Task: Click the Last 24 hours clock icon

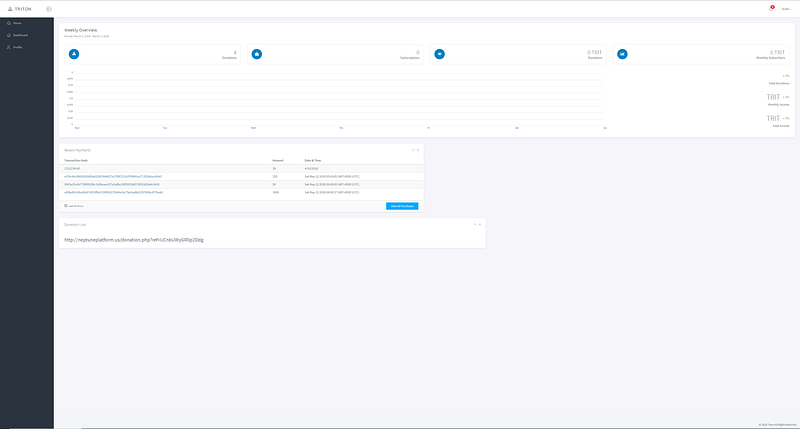Action: (x=66, y=206)
